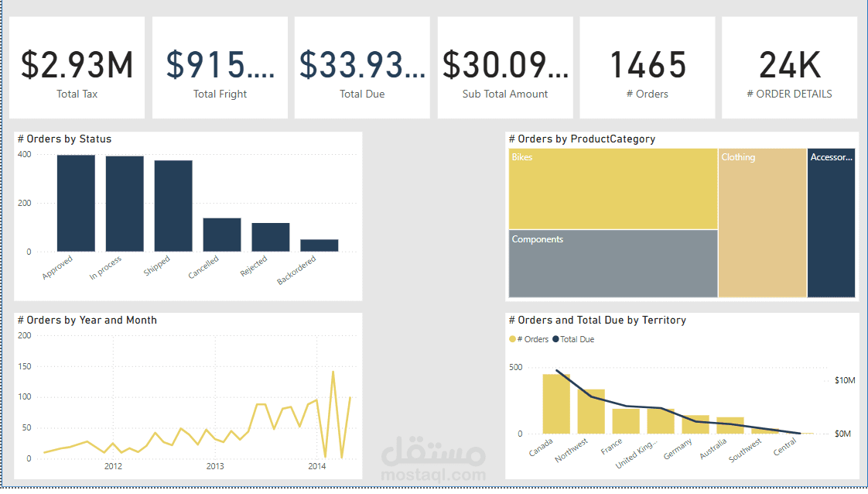Select the Accessories treemap tile
868x494 pixels.
pyautogui.click(x=831, y=223)
